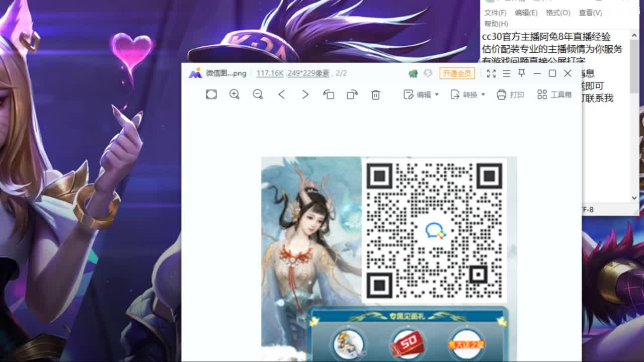
Task: Click the 50 coupon icon in image
Action: [x=407, y=344]
